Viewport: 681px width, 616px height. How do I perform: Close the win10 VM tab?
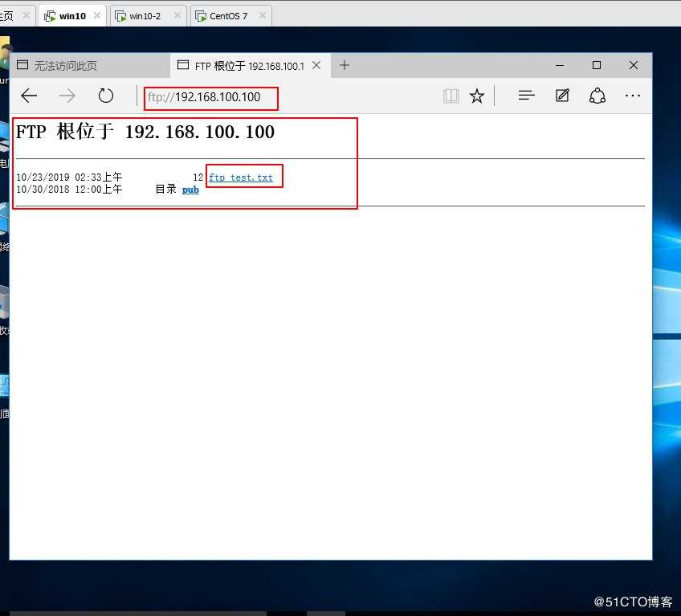click(x=97, y=15)
